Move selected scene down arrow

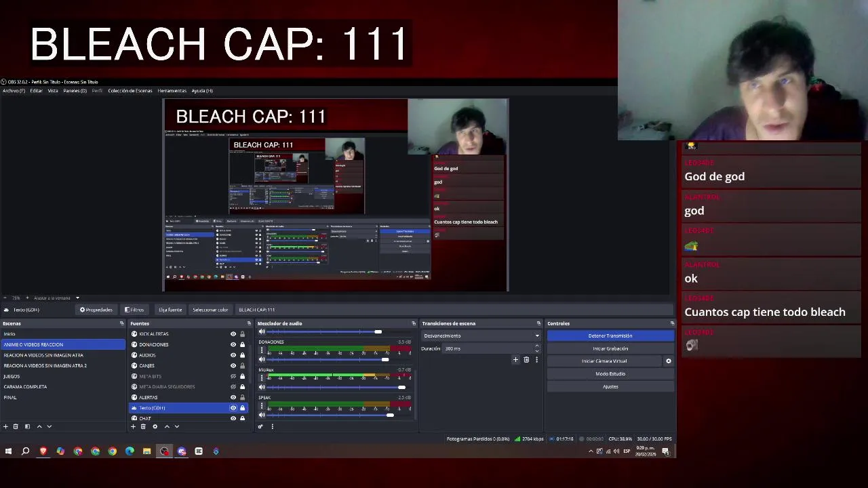(x=49, y=426)
